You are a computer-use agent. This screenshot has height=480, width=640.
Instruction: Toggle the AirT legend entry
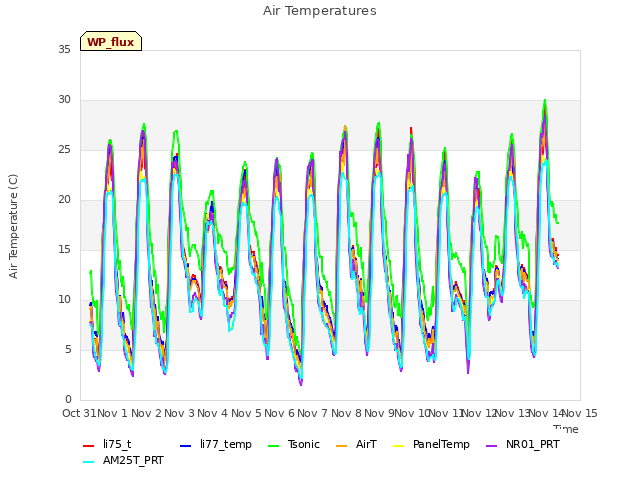[x=356, y=444]
